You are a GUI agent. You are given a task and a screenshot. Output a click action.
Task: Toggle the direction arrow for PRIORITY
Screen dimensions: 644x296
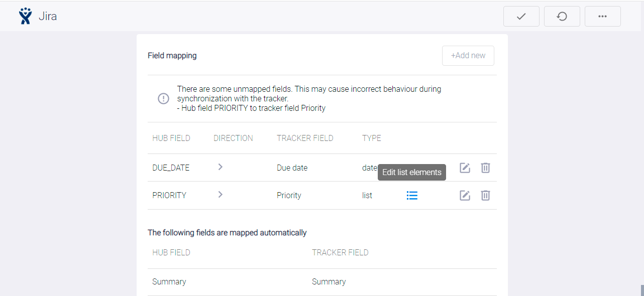pyautogui.click(x=220, y=195)
